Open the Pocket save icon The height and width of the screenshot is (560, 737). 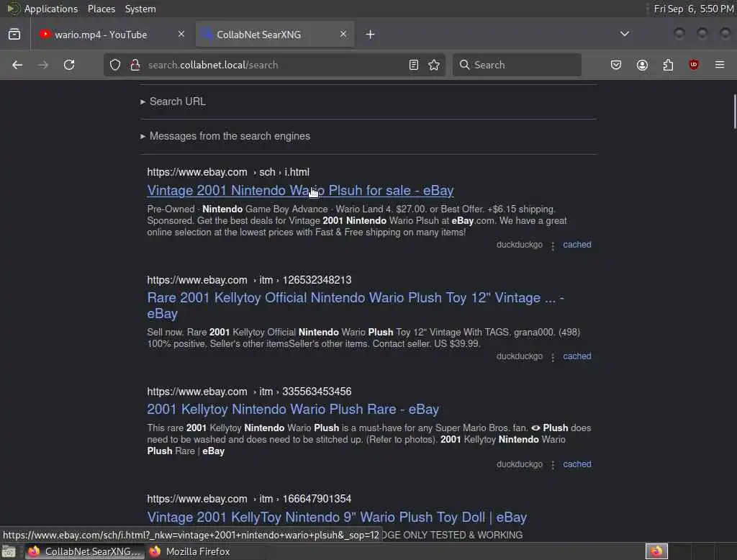(616, 65)
